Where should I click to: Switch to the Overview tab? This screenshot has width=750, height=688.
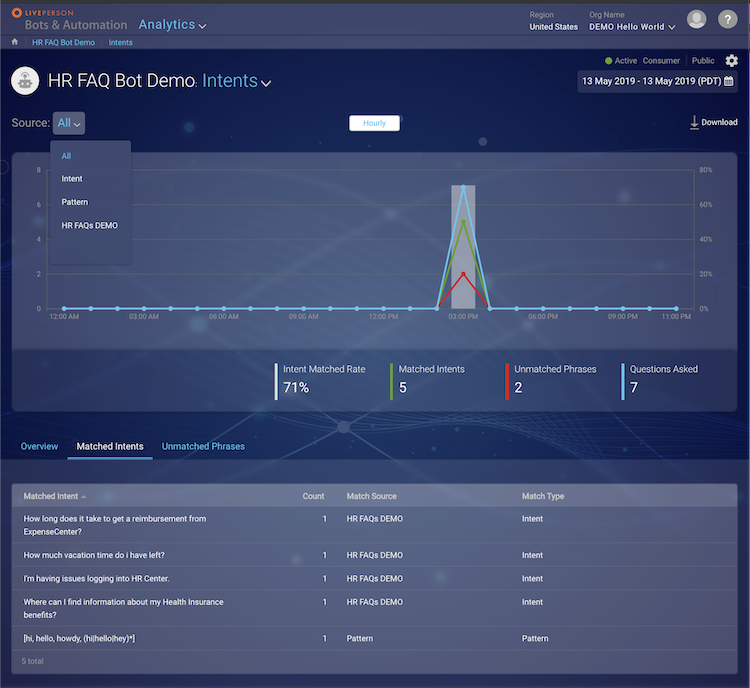coord(39,446)
